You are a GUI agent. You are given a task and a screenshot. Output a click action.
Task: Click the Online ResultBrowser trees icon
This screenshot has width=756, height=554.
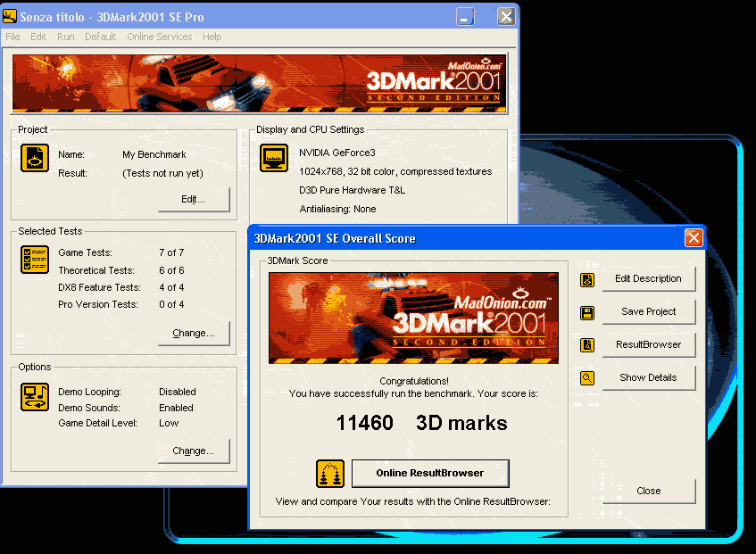click(x=330, y=474)
